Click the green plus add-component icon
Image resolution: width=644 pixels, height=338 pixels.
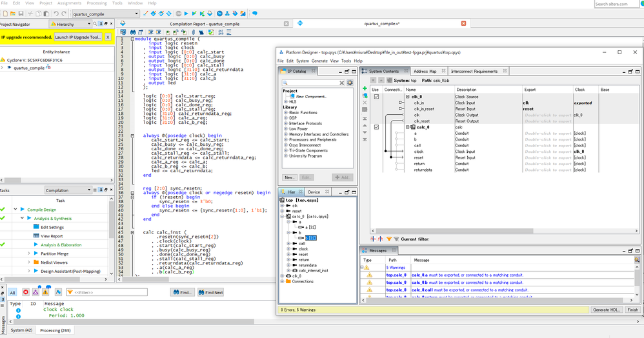click(x=365, y=88)
